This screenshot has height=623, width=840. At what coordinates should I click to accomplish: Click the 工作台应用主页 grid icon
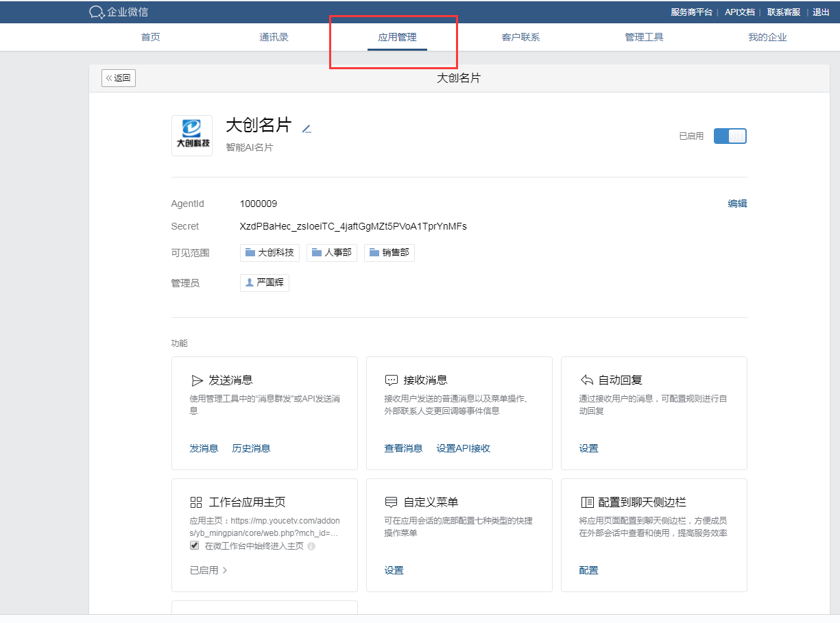pyautogui.click(x=196, y=502)
